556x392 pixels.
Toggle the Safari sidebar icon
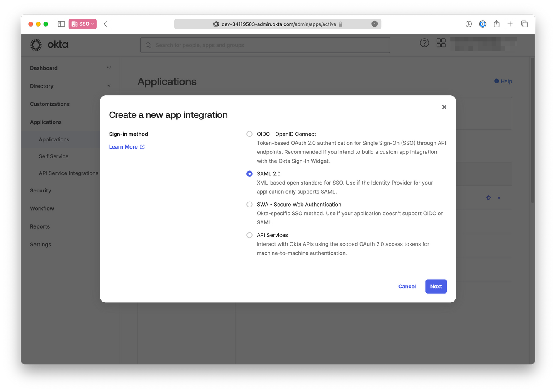click(x=61, y=24)
